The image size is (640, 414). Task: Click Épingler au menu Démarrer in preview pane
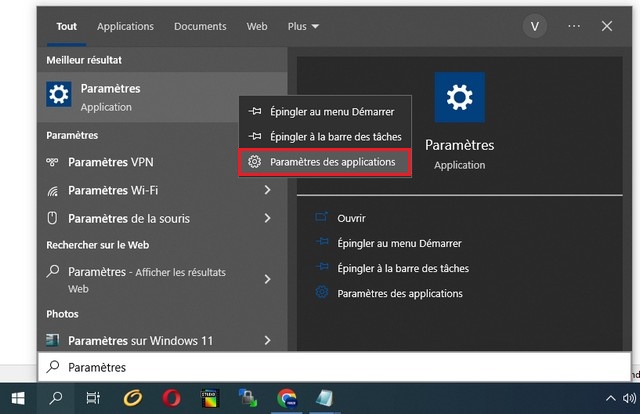[x=399, y=243]
